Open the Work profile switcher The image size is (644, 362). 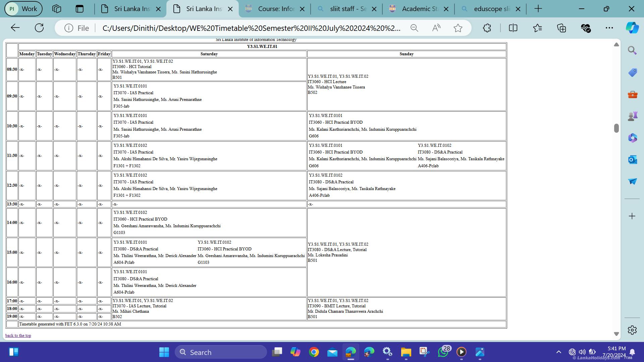[x=23, y=9]
